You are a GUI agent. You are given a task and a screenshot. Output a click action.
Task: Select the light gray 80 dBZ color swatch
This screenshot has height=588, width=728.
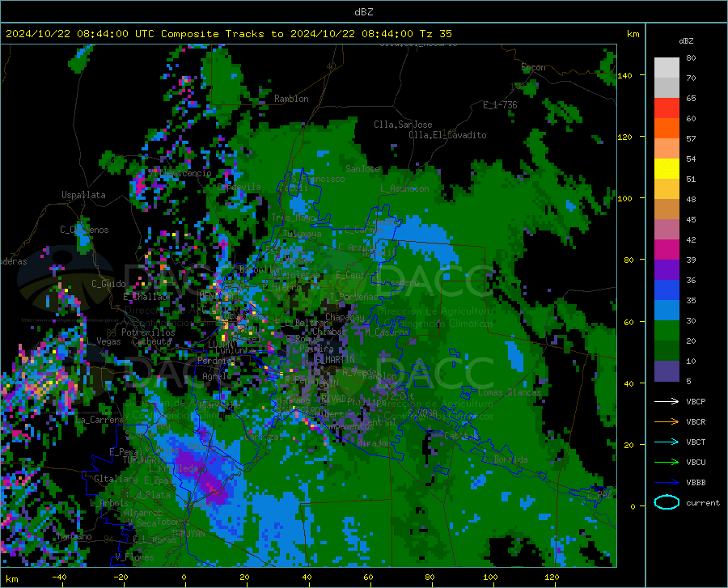667,68
